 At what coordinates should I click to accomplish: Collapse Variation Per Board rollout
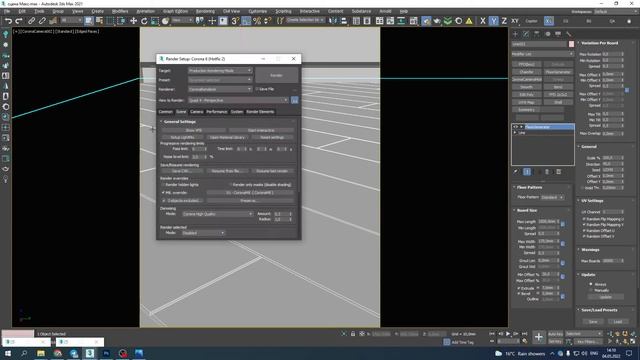pyautogui.click(x=600, y=43)
